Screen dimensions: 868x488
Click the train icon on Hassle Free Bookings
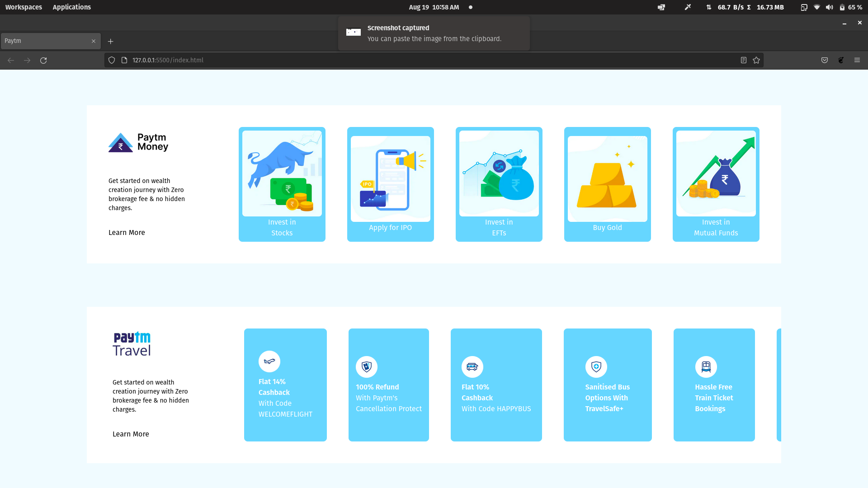pos(706,366)
